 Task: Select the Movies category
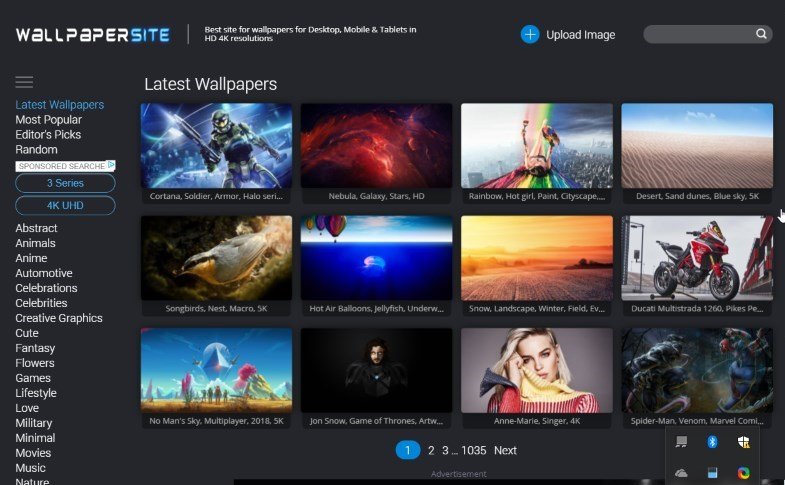[33, 453]
